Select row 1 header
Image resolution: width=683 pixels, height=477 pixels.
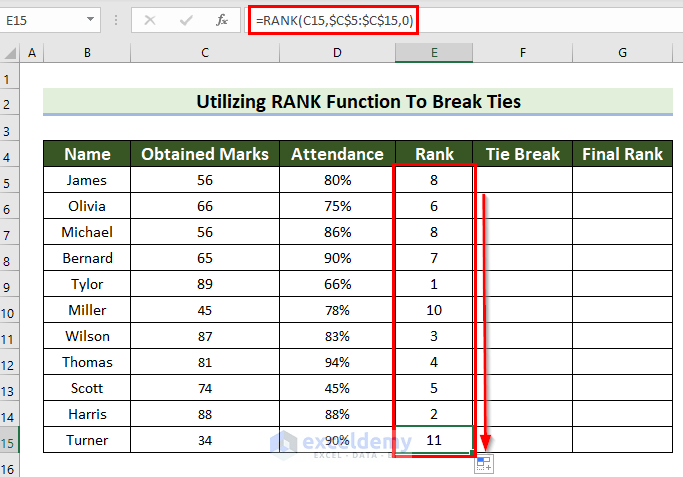10,76
